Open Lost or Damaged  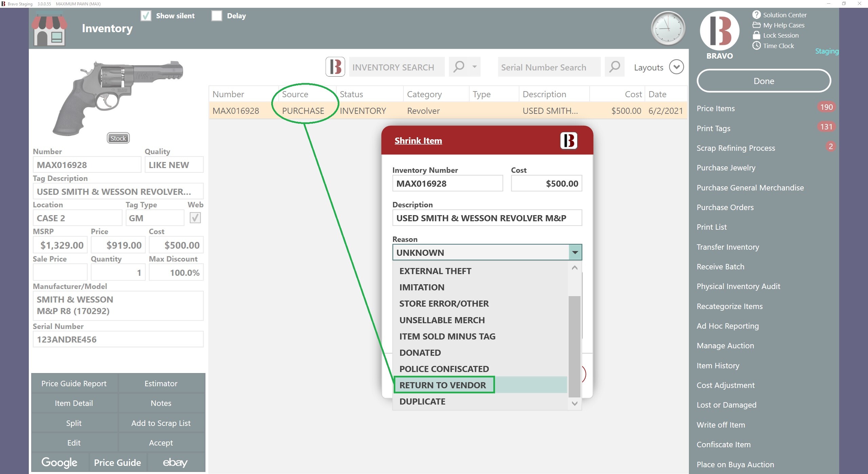coord(726,405)
